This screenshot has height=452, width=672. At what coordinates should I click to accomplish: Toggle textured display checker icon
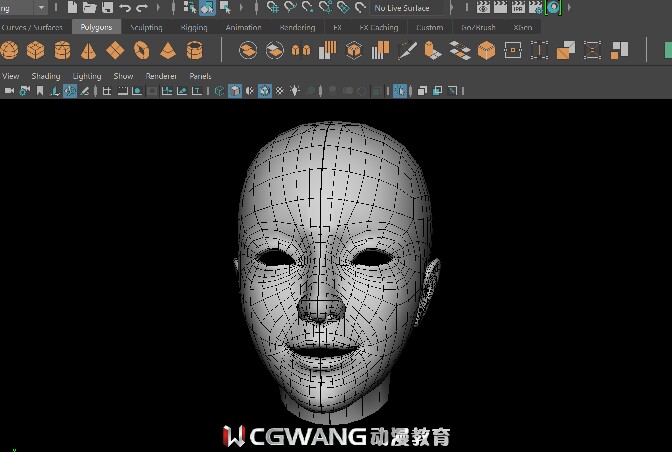tap(280, 91)
